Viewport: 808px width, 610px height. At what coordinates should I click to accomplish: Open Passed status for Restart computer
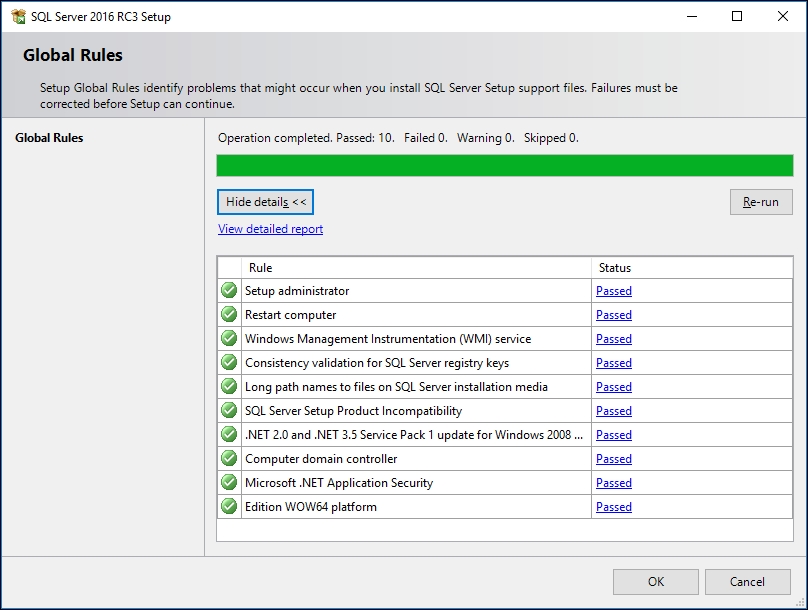coord(614,315)
